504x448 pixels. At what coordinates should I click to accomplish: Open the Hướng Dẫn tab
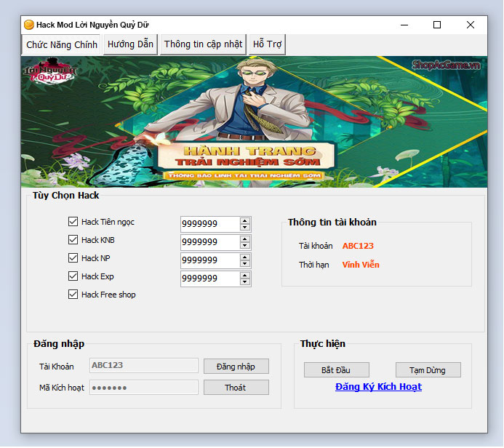click(x=130, y=44)
